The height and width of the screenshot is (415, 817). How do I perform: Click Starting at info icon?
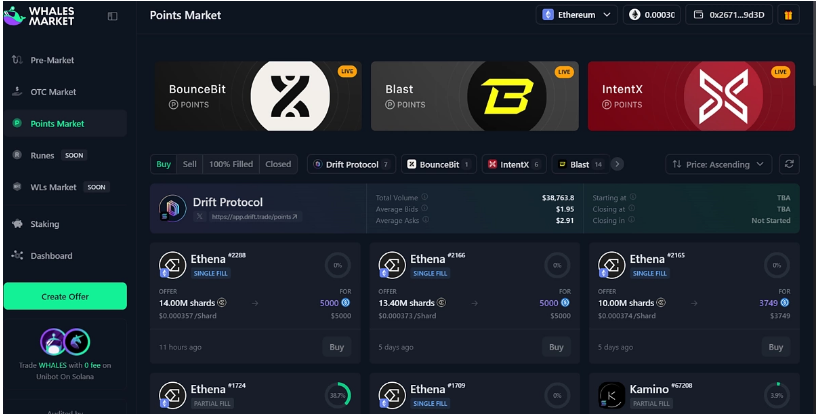633,197
